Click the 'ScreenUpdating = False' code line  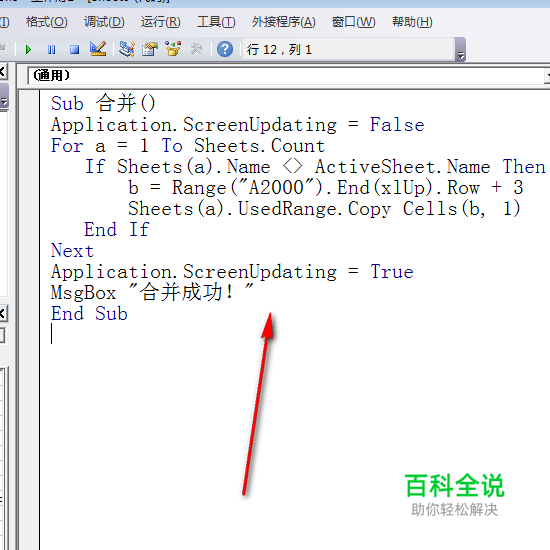(x=238, y=125)
